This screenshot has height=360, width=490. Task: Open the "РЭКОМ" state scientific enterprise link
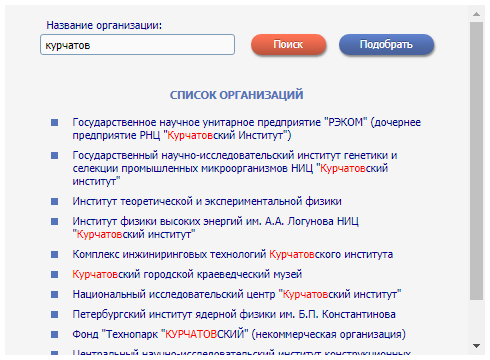(247, 129)
